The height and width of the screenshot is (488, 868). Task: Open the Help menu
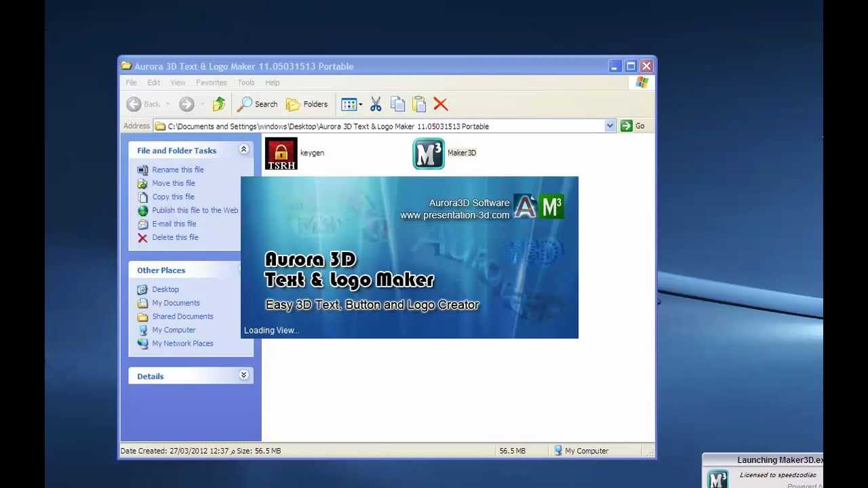point(272,83)
